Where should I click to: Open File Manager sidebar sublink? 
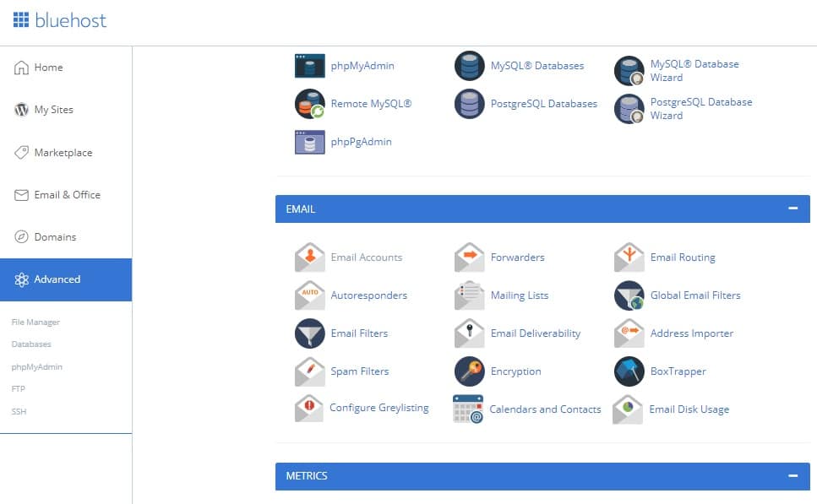click(35, 322)
